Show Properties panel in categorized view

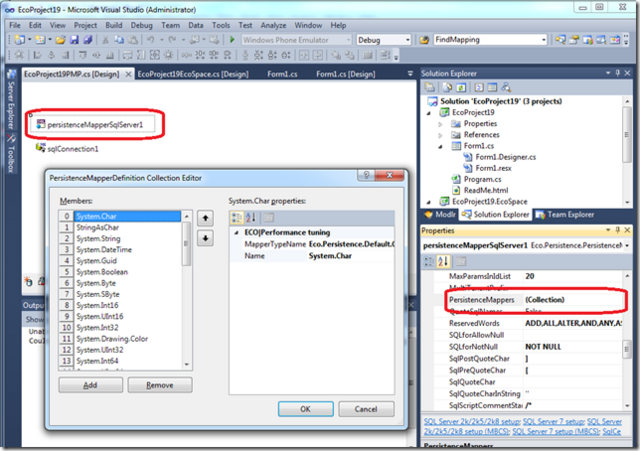(x=429, y=261)
